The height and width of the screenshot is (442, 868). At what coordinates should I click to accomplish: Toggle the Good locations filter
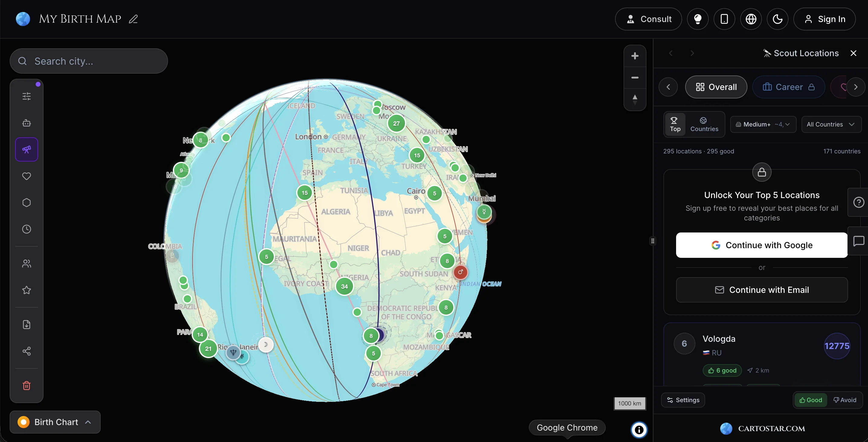coord(811,400)
